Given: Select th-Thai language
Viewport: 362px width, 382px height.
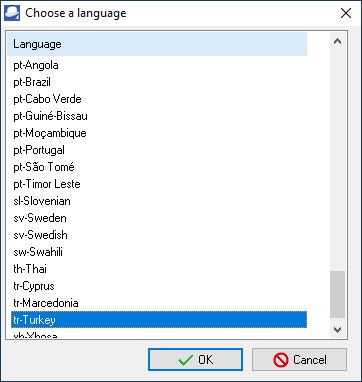Looking at the screenshot, I should pos(159,269).
